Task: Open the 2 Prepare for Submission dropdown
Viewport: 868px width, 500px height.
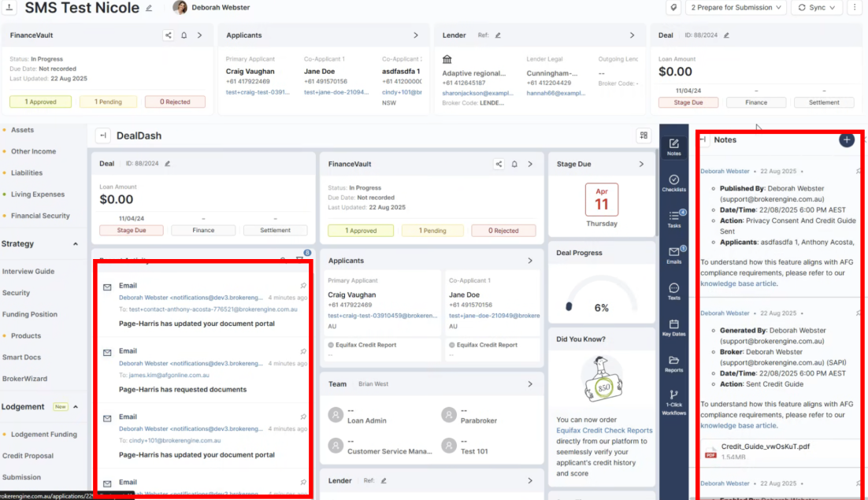Action: [x=736, y=8]
